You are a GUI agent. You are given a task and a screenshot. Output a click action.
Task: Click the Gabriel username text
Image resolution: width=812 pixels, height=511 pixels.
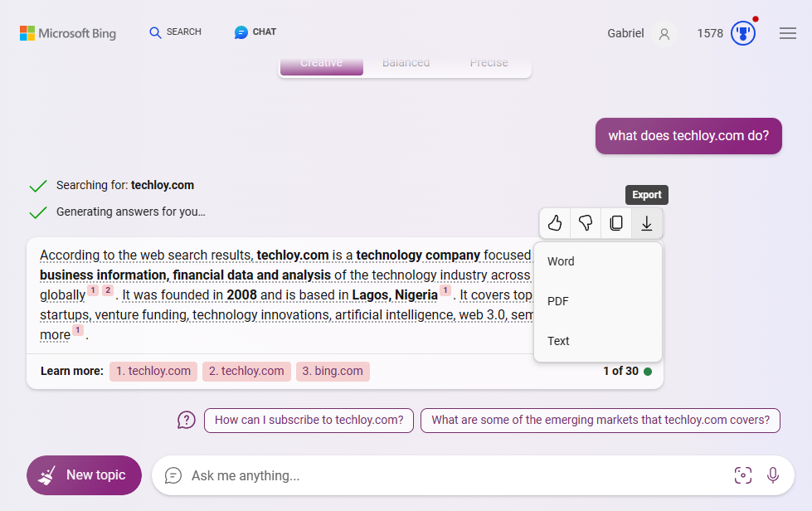coord(625,34)
